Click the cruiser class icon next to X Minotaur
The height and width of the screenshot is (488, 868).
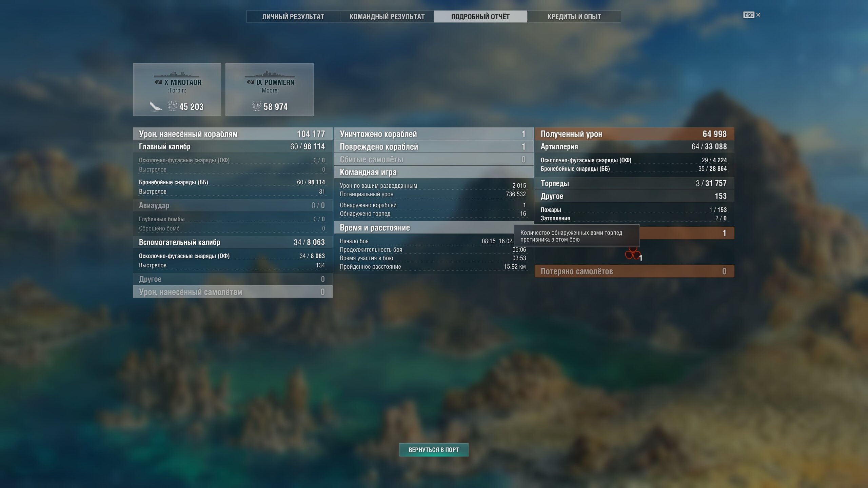click(158, 82)
